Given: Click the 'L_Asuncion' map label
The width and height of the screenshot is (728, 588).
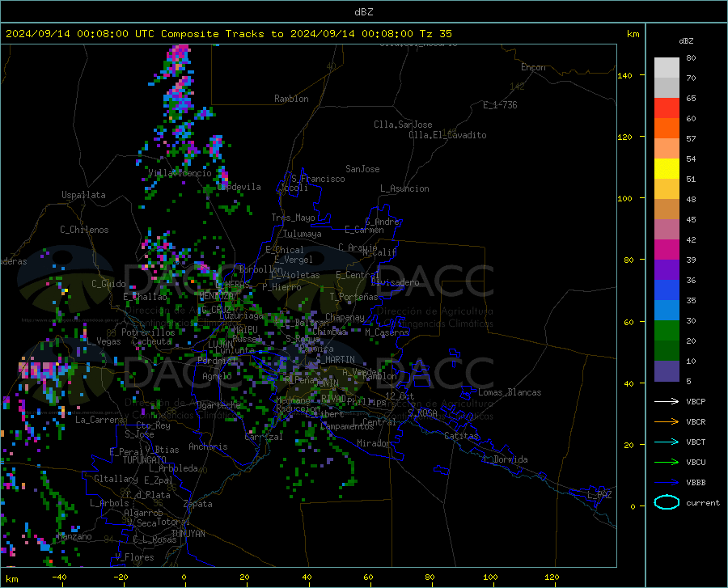Looking at the screenshot, I should [x=404, y=188].
